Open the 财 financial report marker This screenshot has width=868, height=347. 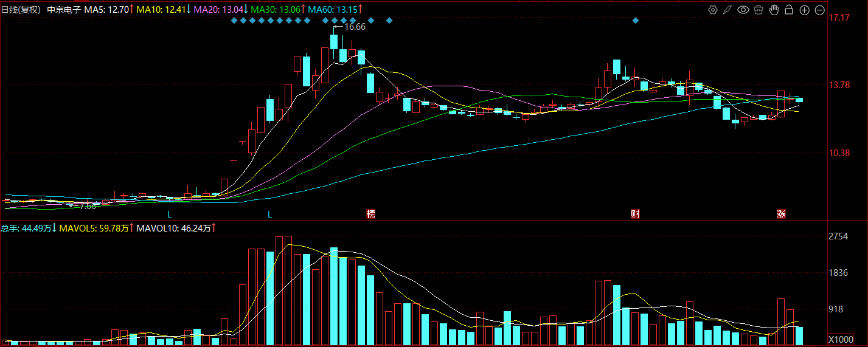(635, 214)
